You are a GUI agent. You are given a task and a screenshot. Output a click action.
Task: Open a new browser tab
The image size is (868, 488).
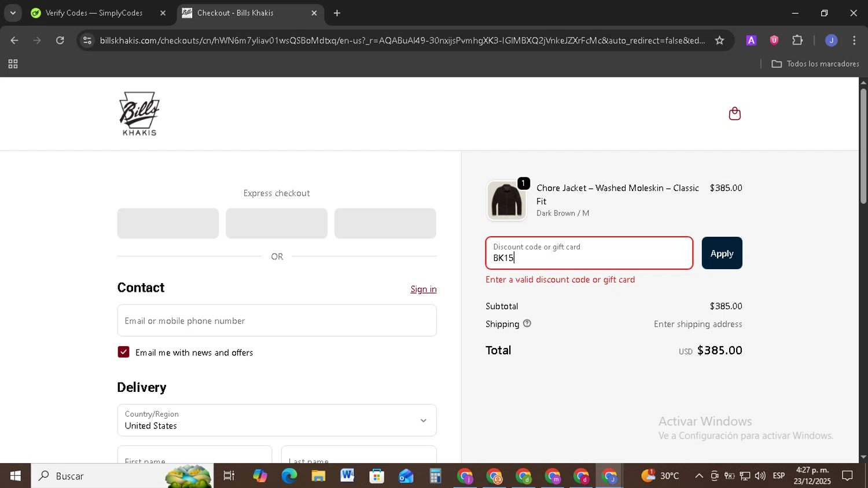pos(337,13)
